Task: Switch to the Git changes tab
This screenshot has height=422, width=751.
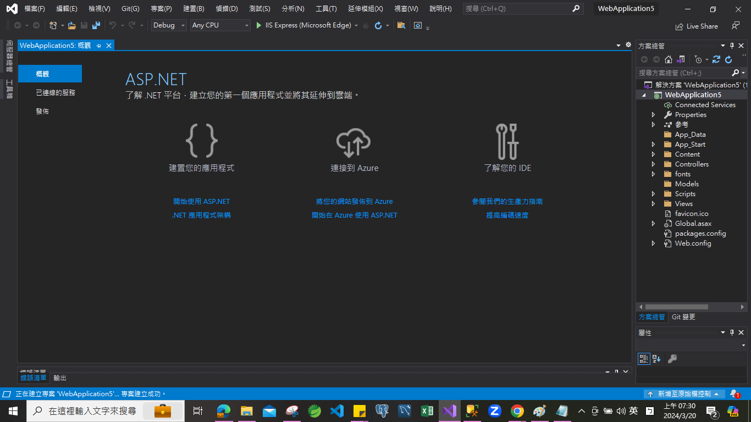Action: (x=683, y=317)
